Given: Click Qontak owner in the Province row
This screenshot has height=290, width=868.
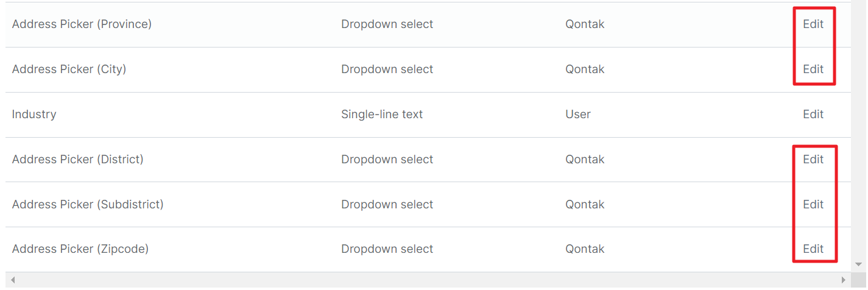Looking at the screenshot, I should tap(585, 24).
